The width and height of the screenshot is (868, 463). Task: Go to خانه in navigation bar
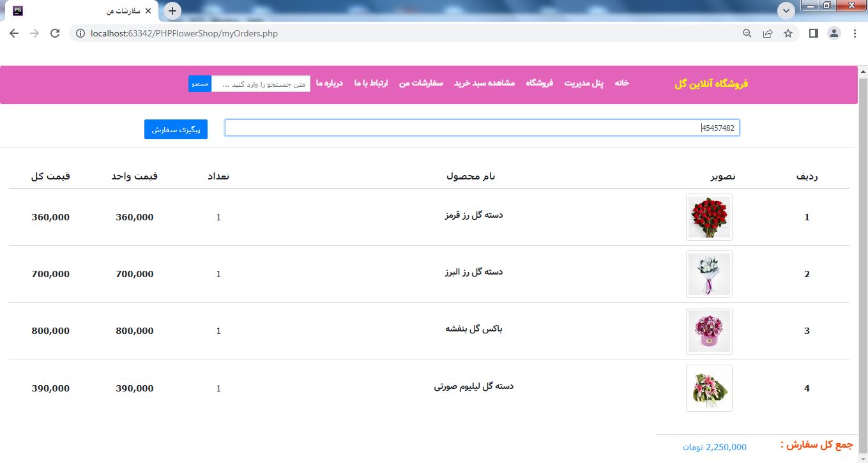[621, 84]
